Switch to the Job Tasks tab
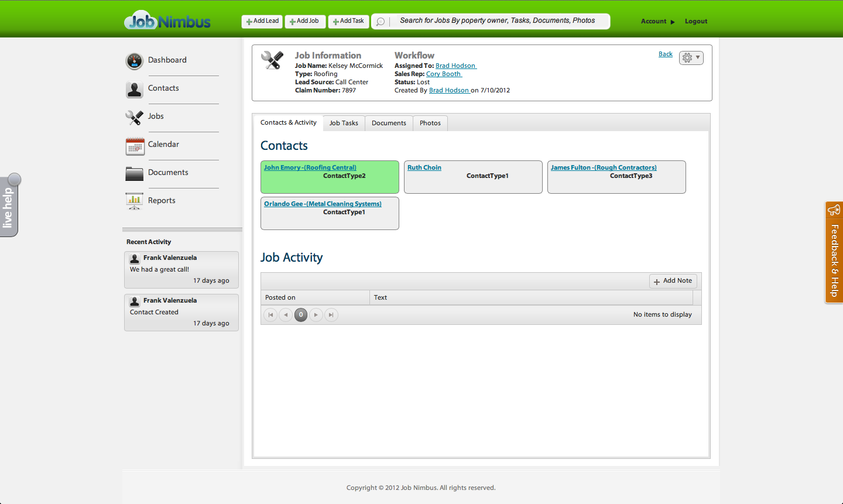This screenshot has width=843, height=504. (x=344, y=123)
